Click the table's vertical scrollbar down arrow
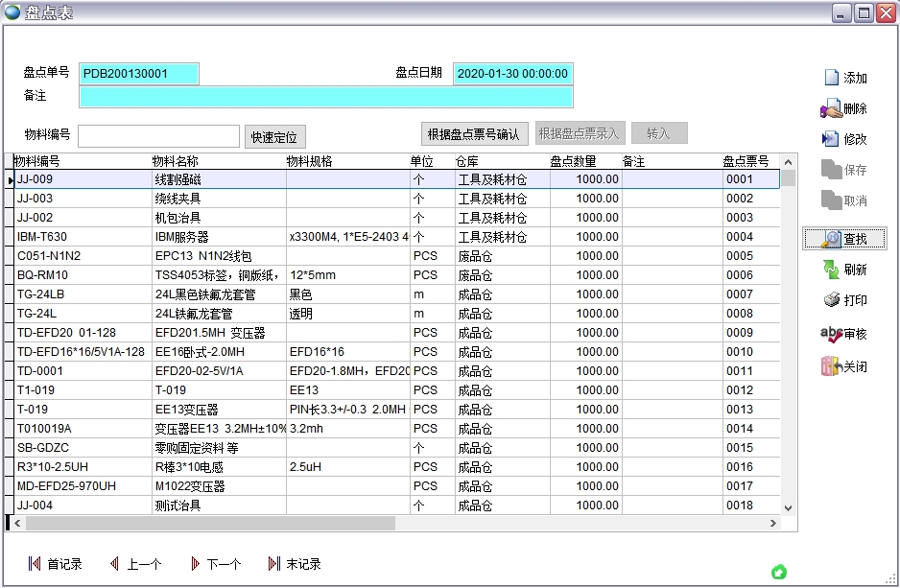This screenshot has height=588, width=900. [789, 507]
